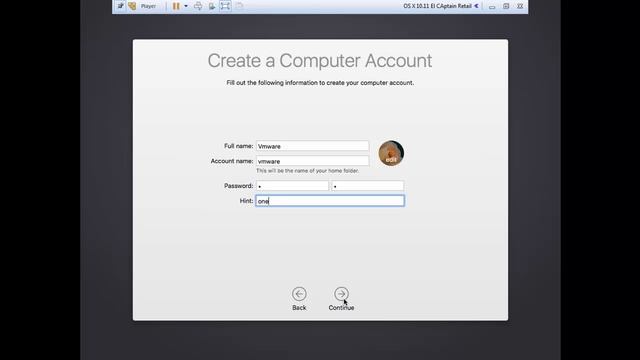Image resolution: width=640 pixels, height=360 pixels.
Task: Restore the VMware Player window
Action: tap(506, 6)
